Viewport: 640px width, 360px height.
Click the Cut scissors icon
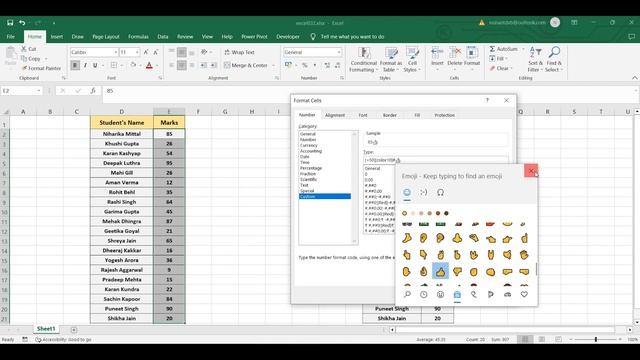click(24, 49)
